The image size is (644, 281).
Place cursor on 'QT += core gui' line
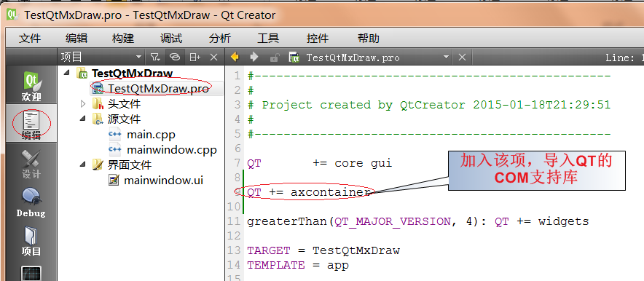click(320, 163)
